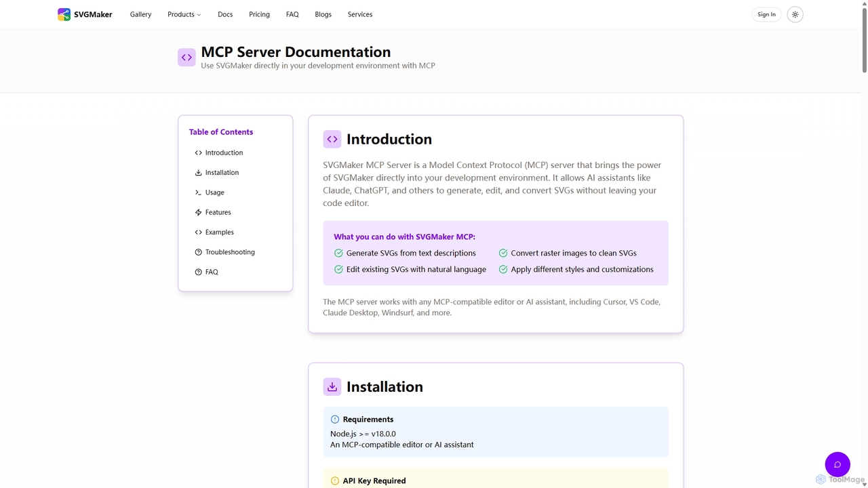
Task: Click 'Apply different styles and customizations' text
Action: (x=583, y=269)
